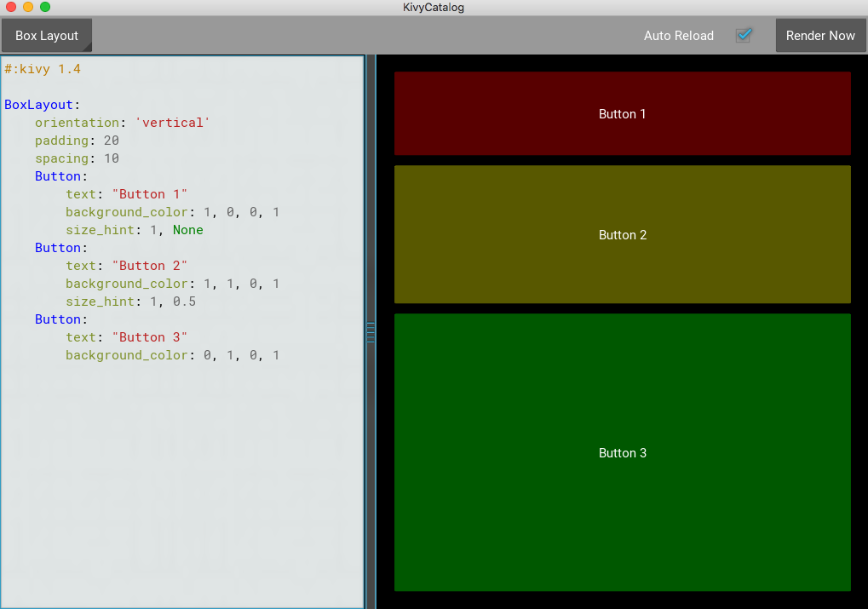Open the Box Layout dropdown spinner
The width and height of the screenshot is (868, 609).
[47, 36]
